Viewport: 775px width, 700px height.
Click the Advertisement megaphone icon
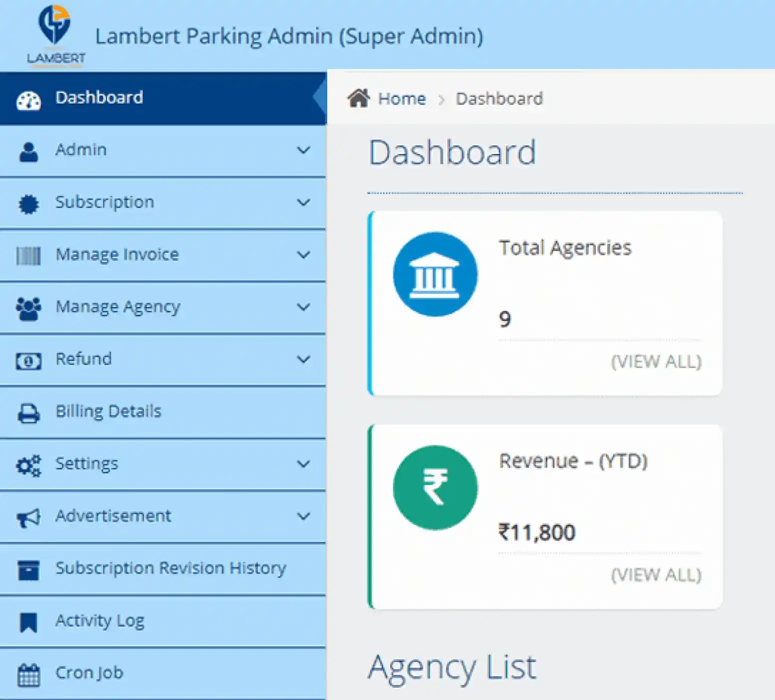click(x=29, y=517)
